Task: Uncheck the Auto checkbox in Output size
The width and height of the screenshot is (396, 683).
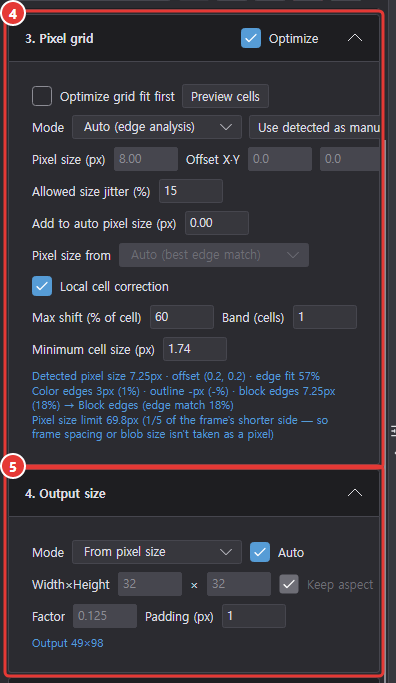Action: (260, 552)
